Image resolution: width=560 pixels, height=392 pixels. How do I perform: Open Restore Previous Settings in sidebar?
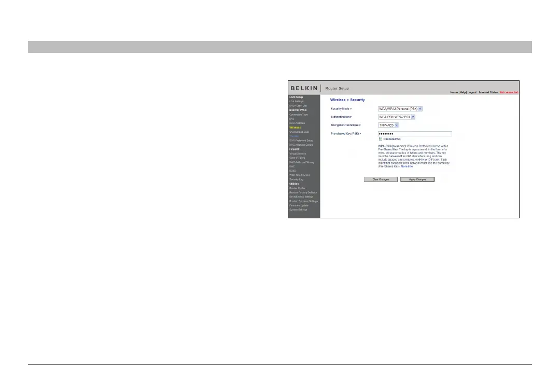[x=303, y=201]
